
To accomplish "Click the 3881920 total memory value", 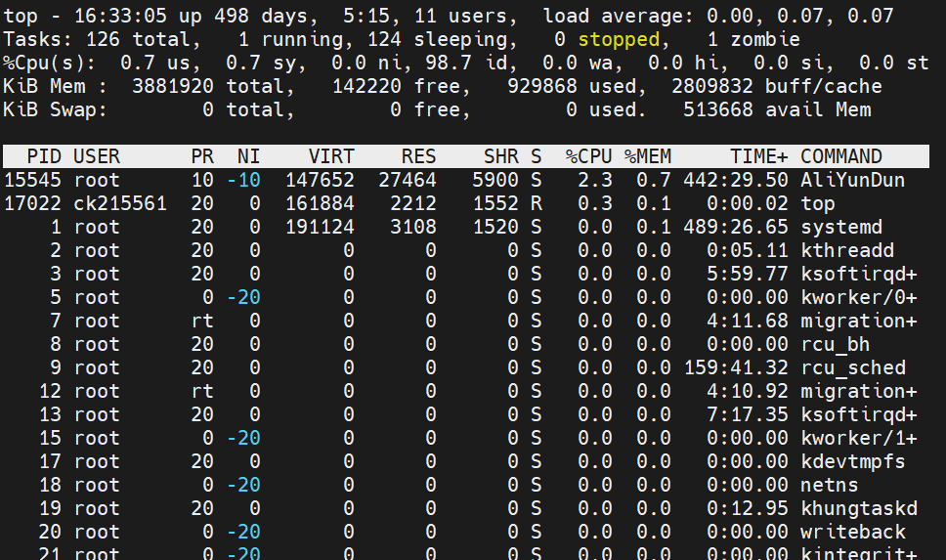I will tap(173, 86).
